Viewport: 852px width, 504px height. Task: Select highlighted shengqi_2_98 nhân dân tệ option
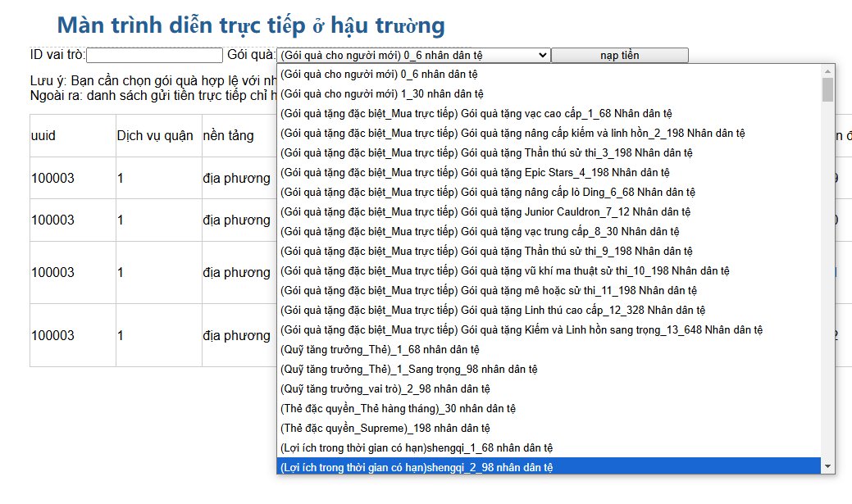coord(417,466)
